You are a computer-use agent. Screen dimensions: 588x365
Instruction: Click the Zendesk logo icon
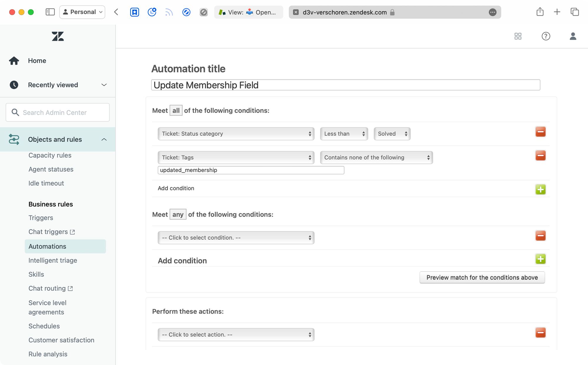[x=58, y=36]
